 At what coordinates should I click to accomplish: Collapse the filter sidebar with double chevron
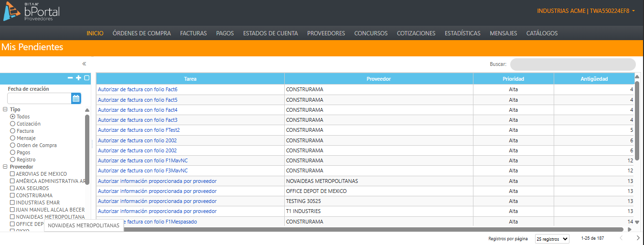coord(84,64)
